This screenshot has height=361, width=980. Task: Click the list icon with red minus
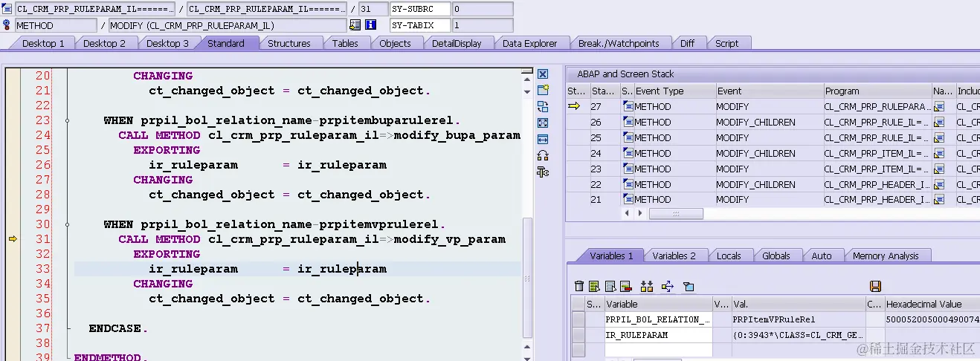625,286
